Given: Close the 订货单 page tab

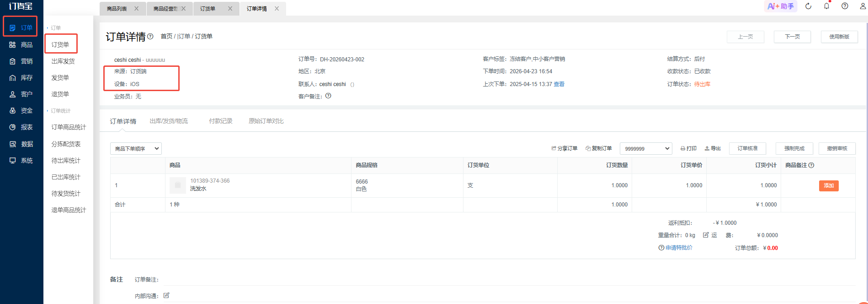Looking at the screenshot, I should tap(230, 9).
